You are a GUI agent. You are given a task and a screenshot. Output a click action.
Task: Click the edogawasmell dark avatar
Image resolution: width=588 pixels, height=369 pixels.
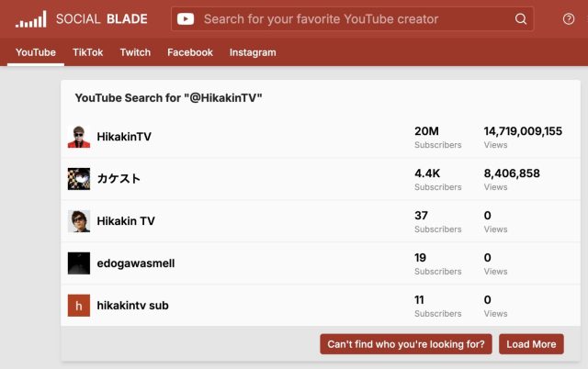point(79,263)
